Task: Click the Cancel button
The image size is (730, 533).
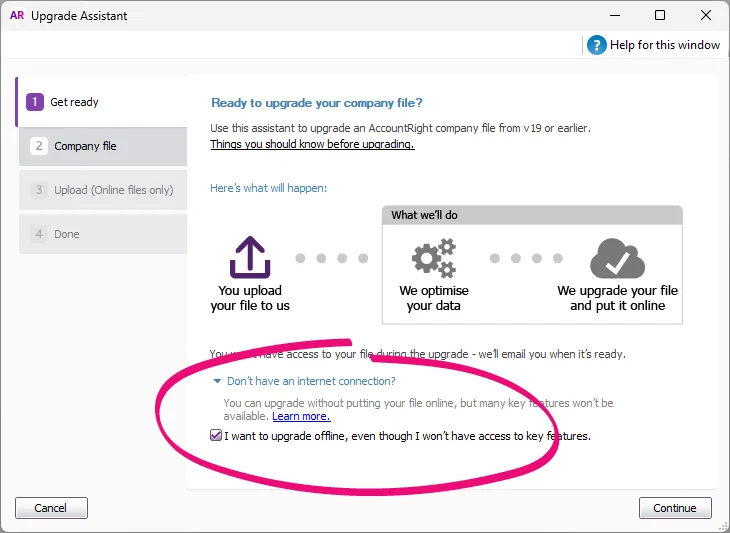Action: click(51, 507)
